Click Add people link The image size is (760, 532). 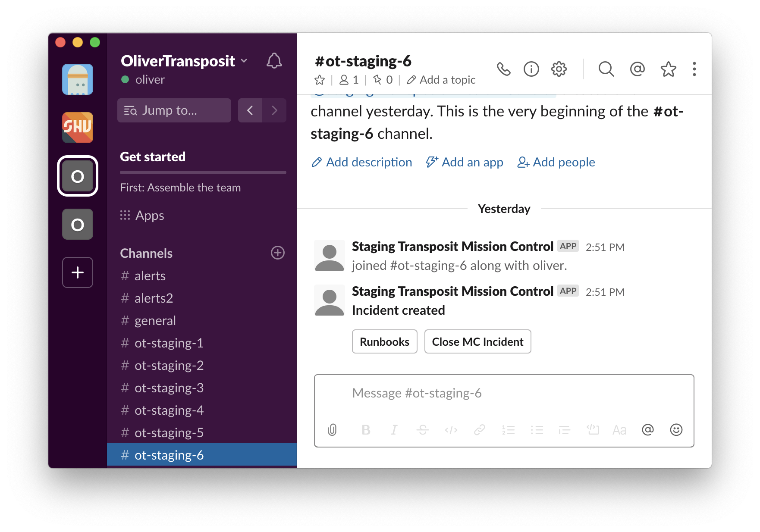[556, 162]
